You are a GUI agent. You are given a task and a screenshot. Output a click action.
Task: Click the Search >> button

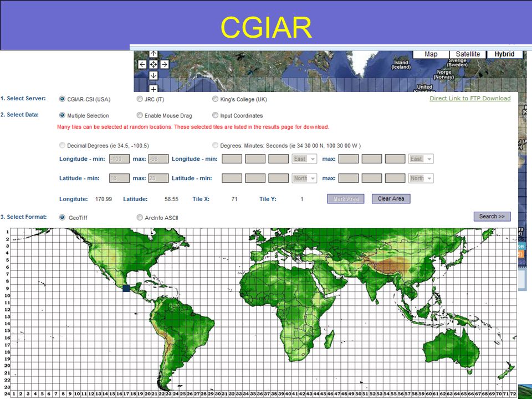click(x=492, y=217)
